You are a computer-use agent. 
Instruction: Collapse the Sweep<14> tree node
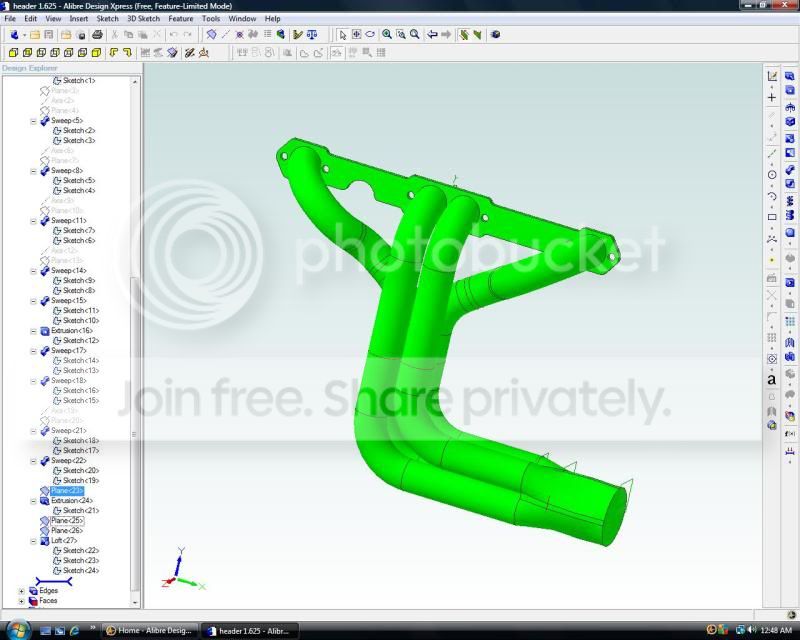pos(33,271)
